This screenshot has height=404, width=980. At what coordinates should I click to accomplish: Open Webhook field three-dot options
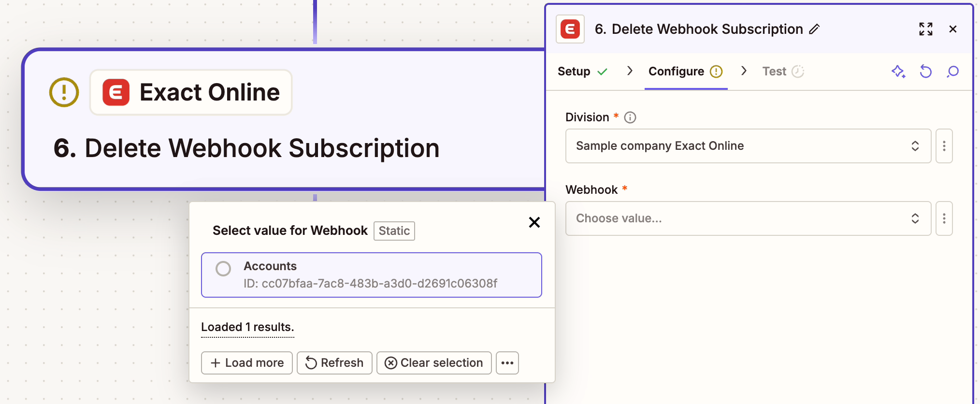click(x=944, y=218)
